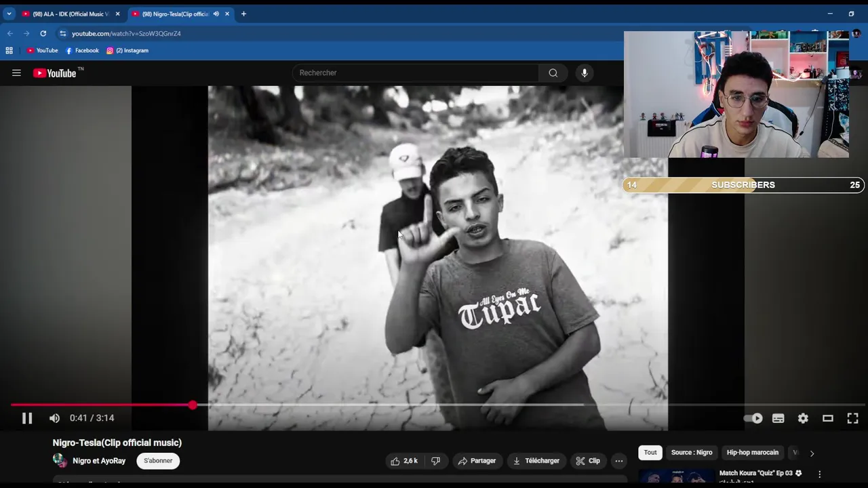This screenshot has height=488, width=868.
Task: Mute audio on Nigro-Tesla tab
Action: 216,14
